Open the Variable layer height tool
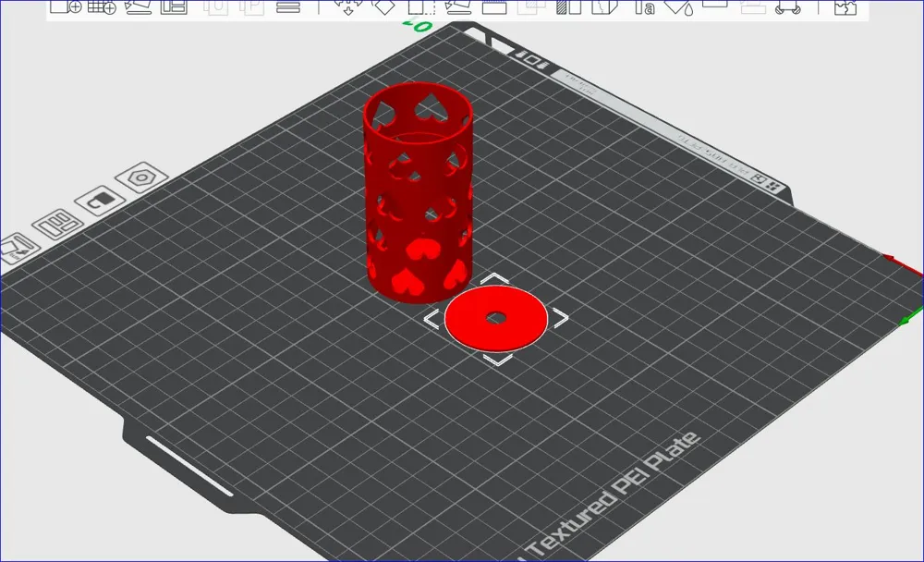Screen dimensions: 924x562 point(288,7)
